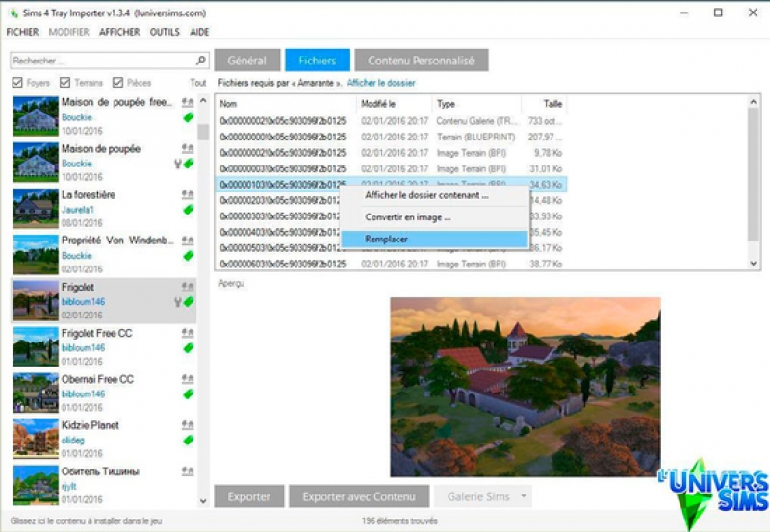Click wrench icon on Maison de poupée row
Image resolution: width=770 pixels, height=532 pixels.
[178, 164]
